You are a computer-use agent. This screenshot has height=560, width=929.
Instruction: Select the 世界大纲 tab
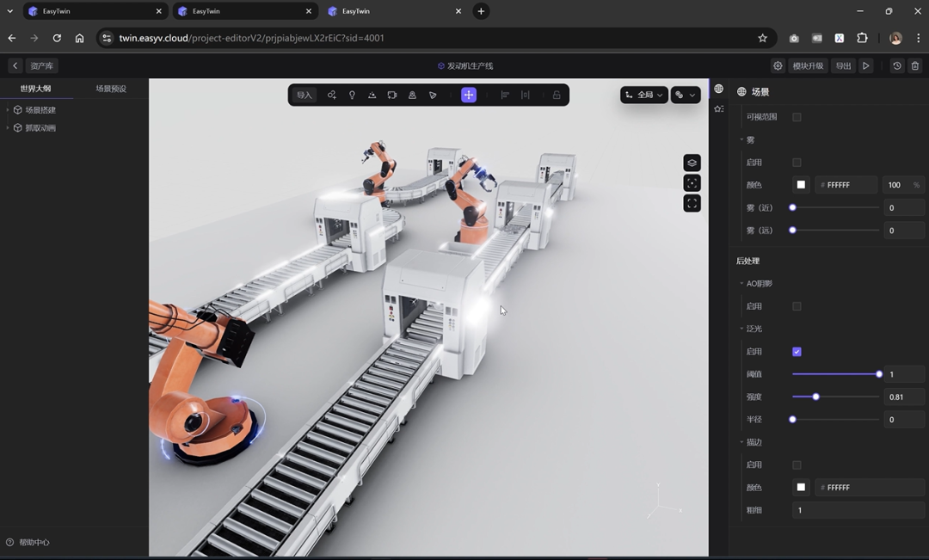pos(36,89)
